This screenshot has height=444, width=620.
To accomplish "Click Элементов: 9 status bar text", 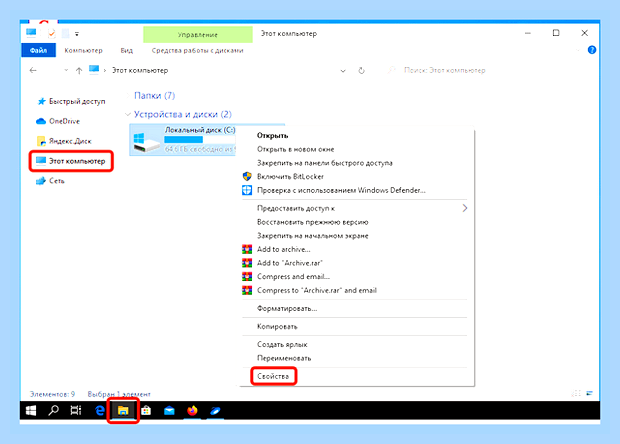I will 52,394.
